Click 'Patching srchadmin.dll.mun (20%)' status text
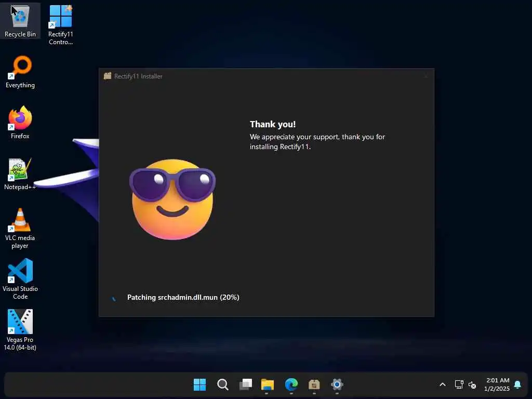This screenshot has width=532, height=399. tap(183, 297)
